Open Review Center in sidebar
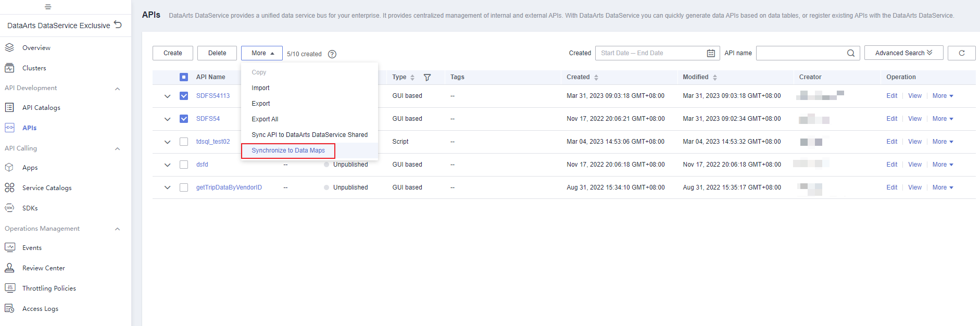 tap(44, 268)
